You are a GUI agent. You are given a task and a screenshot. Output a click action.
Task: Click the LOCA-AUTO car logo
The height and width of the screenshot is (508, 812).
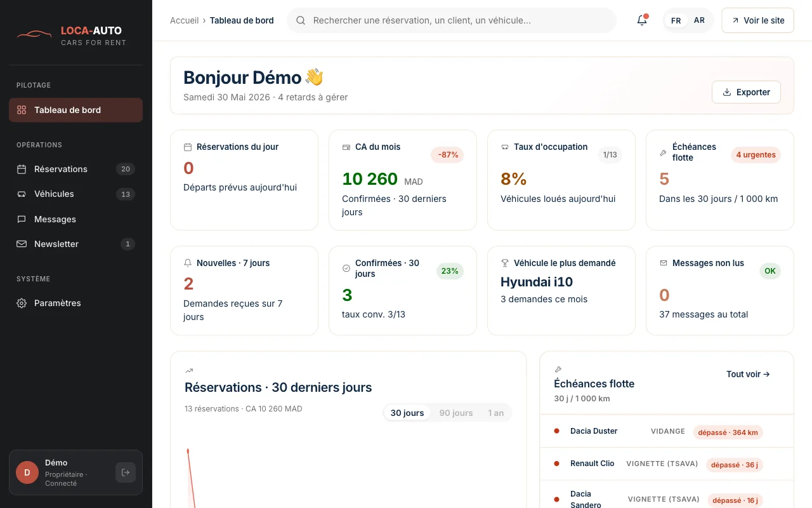pyautogui.click(x=34, y=34)
